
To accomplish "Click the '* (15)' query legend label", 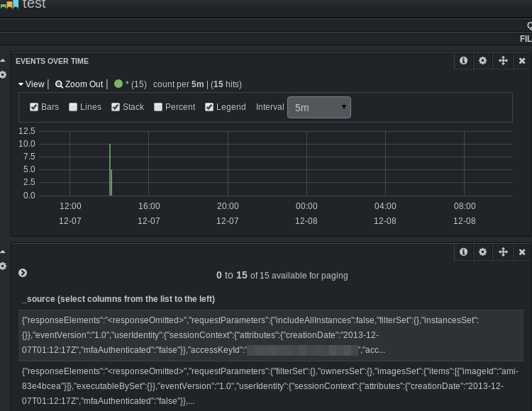I will [x=136, y=84].
